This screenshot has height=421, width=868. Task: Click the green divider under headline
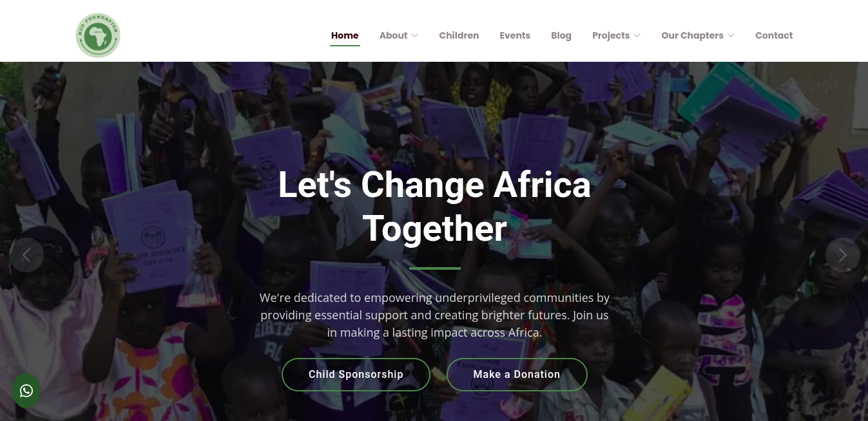(434, 268)
